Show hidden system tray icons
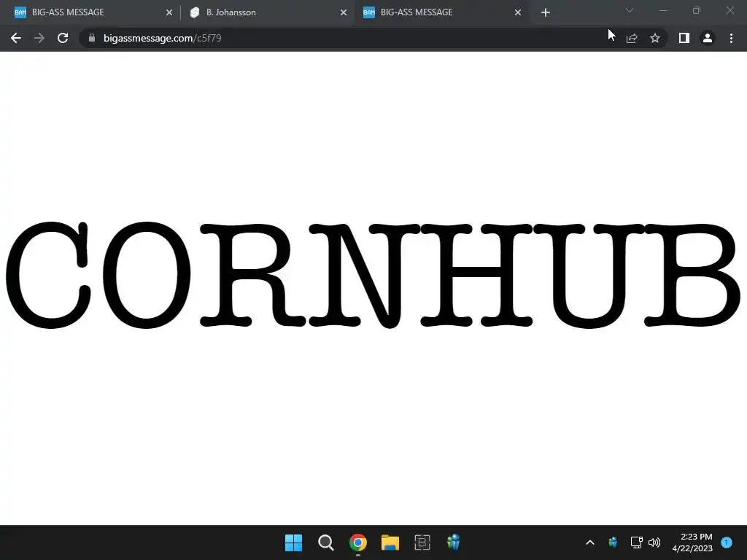The height and width of the screenshot is (560, 747). click(589, 542)
